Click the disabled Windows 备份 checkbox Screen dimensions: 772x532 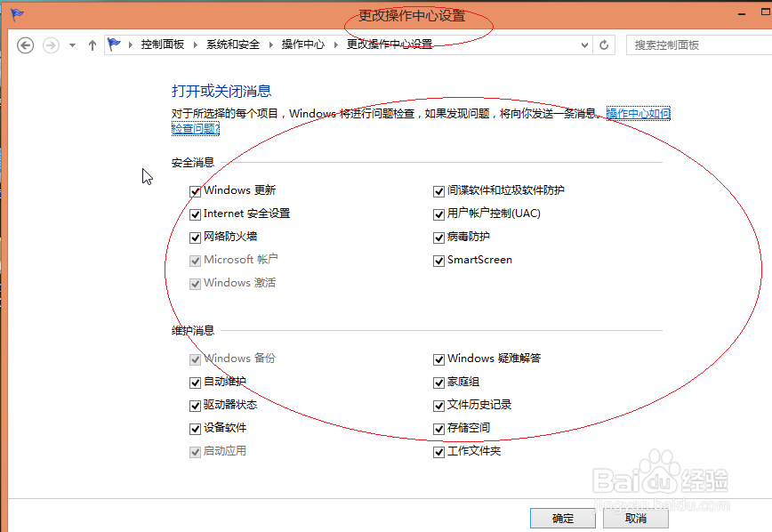click(x=195, y=359)
